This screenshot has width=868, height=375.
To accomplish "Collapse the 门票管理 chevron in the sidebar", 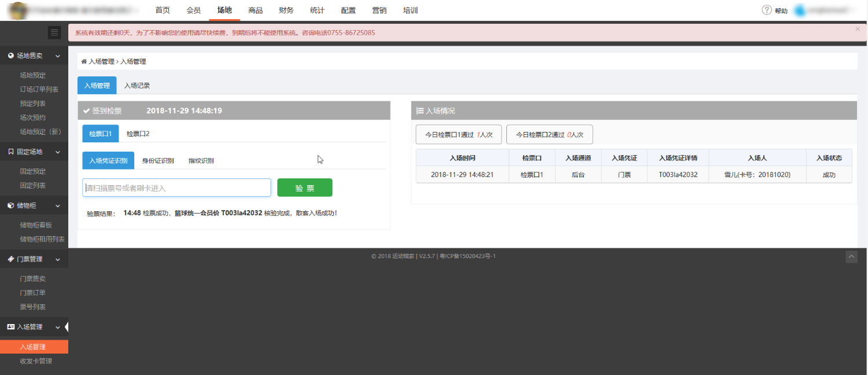I will click(57, 259).
